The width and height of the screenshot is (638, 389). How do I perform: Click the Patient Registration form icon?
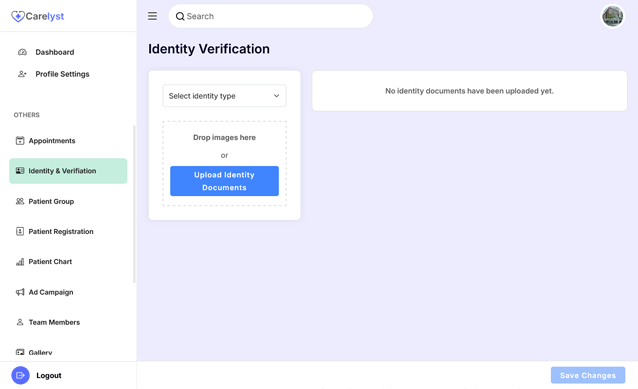point(20,232)
